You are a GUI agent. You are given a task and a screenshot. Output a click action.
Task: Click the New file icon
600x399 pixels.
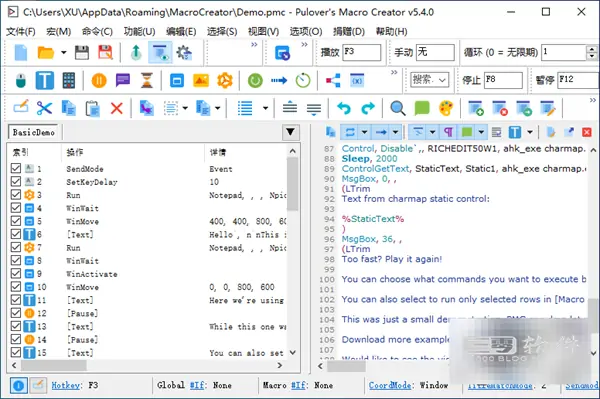pos(21,52)
